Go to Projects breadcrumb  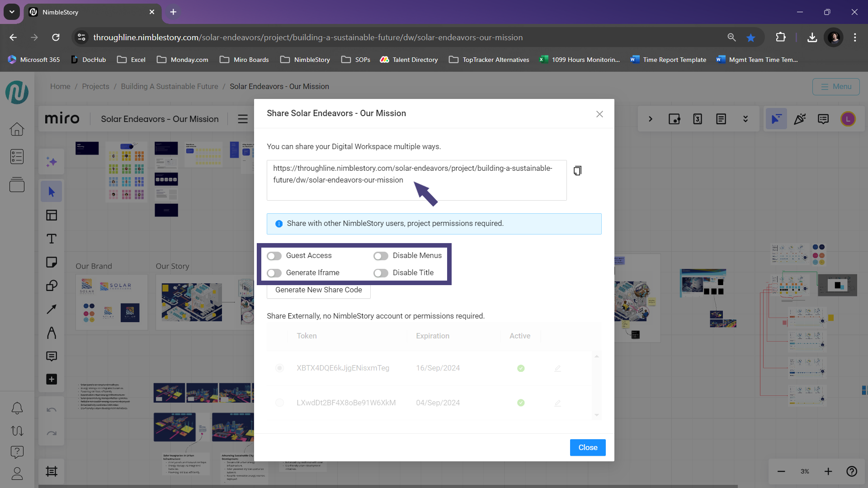[95, 87]
